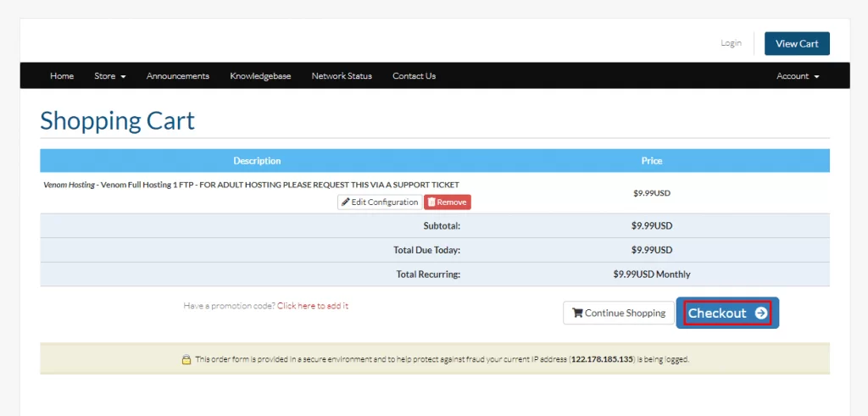Open Contact Us page
The height and width of the screenshot is (416, 868).
click(x=414, y=75)
